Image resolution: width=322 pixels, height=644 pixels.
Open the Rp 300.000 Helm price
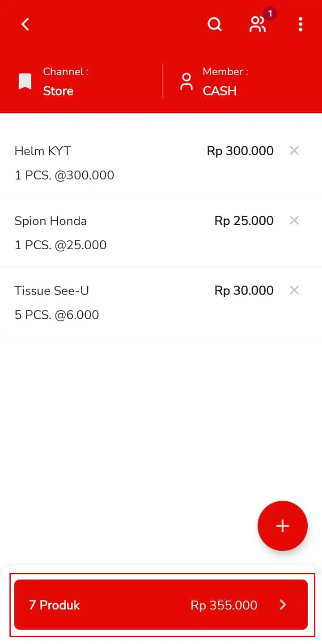pyautogui.click(x=240, y=151)
